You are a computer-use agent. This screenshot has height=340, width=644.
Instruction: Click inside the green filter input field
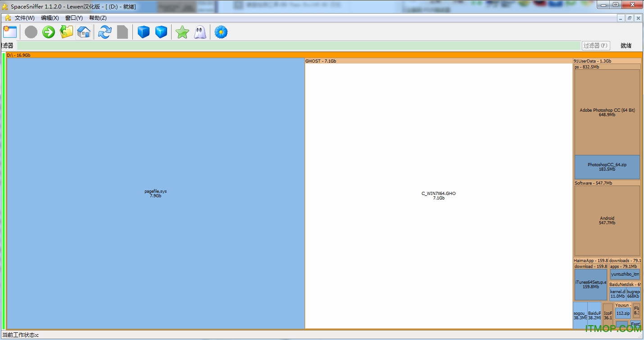coord(299,45)
